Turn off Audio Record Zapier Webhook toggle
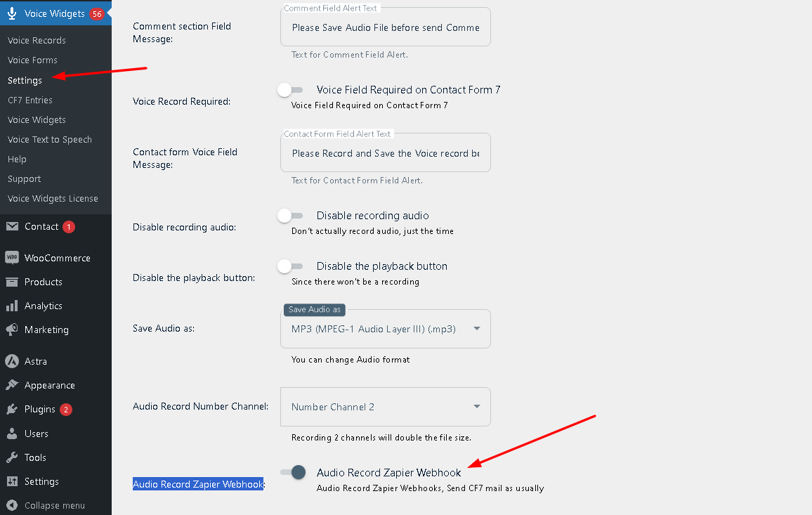The height and width of the screenshot is (515, 812). (293, 472)
